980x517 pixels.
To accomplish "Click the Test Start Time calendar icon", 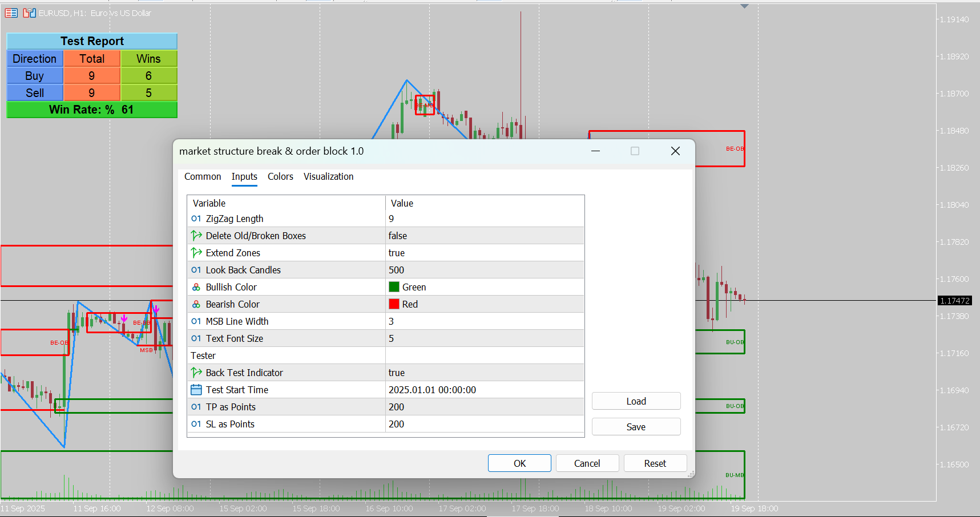I will 196,390.
